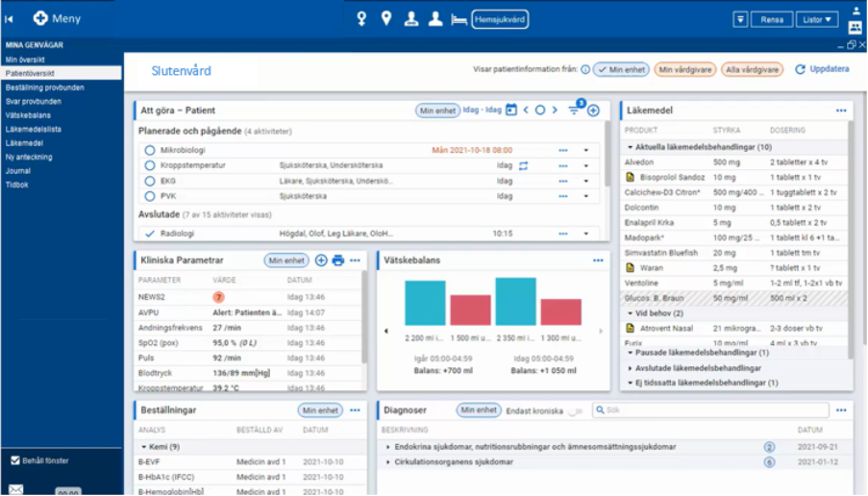Collapse Aktuella läkemedelsbehandlingar group
The height and width of the screenshot is (496, 868).
(x=630, y=147)
